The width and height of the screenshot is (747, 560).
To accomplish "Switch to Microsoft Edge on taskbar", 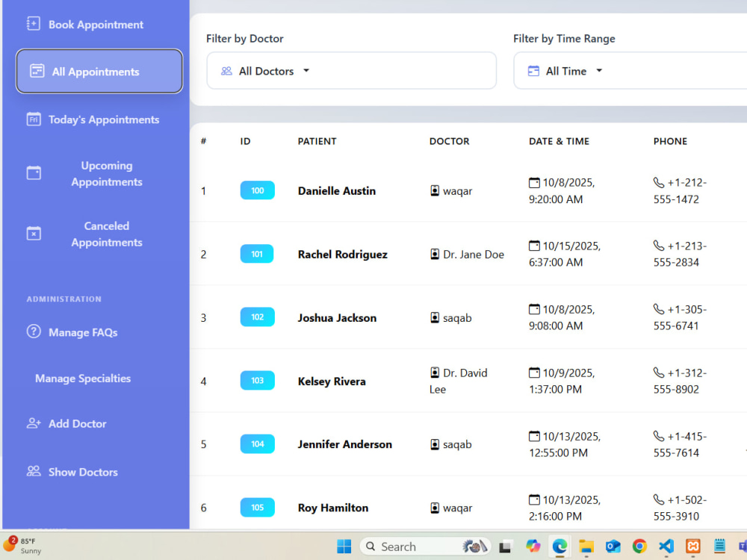I will (x=560, y=547).
